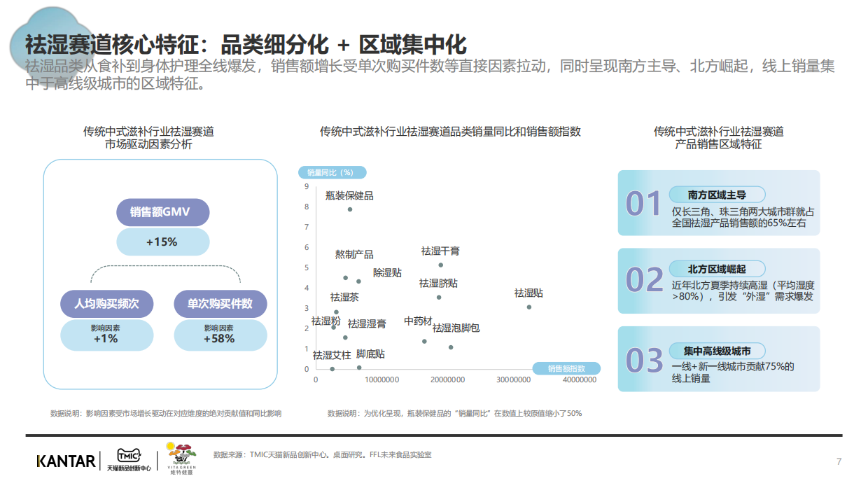This screenshot has width=868, height=488.
Task: Click the 销售额指数 axis label
Action: (567, 368)
